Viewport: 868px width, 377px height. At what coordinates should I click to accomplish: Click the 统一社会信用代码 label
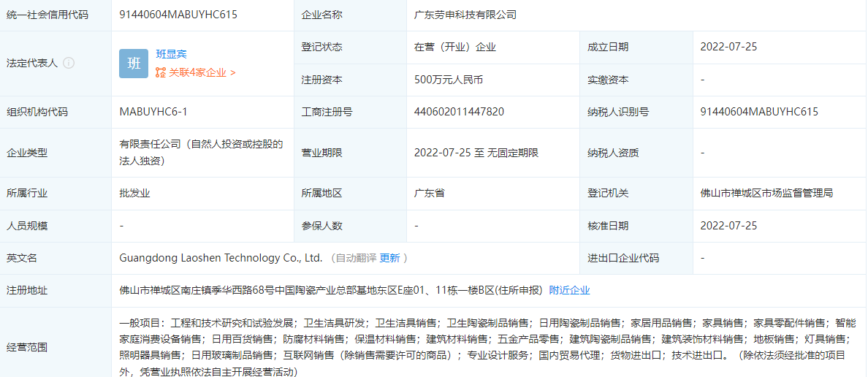[x=47, y=15]
